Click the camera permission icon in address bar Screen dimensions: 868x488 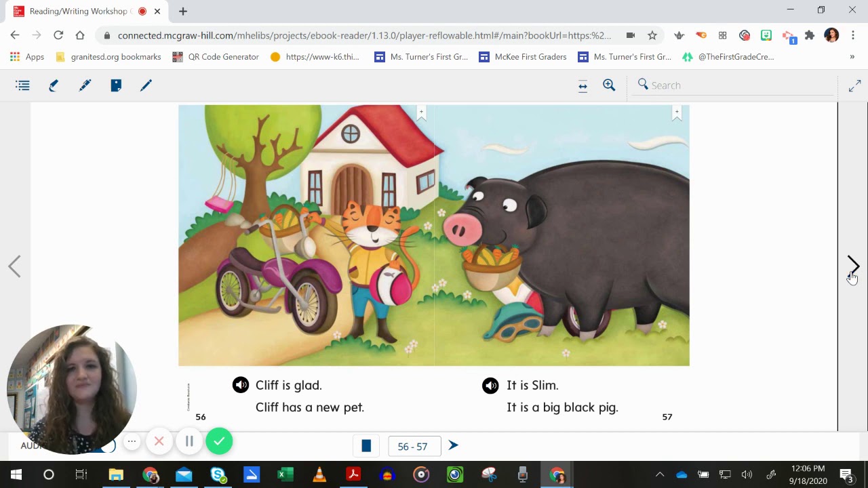(x=631, y=35)
